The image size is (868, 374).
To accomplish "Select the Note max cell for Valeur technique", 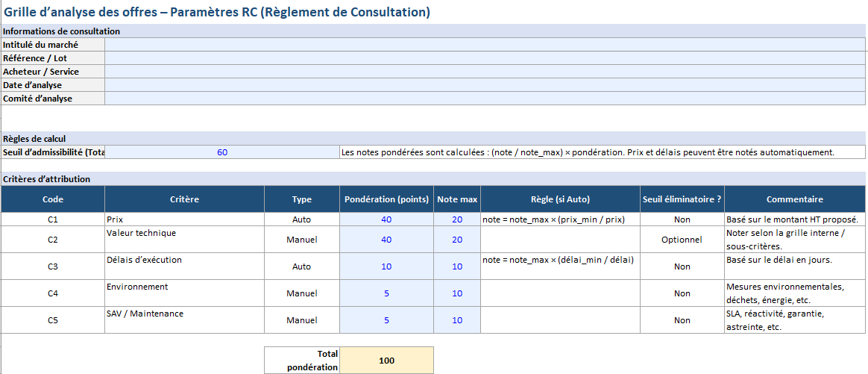I will tap(457, 240).
